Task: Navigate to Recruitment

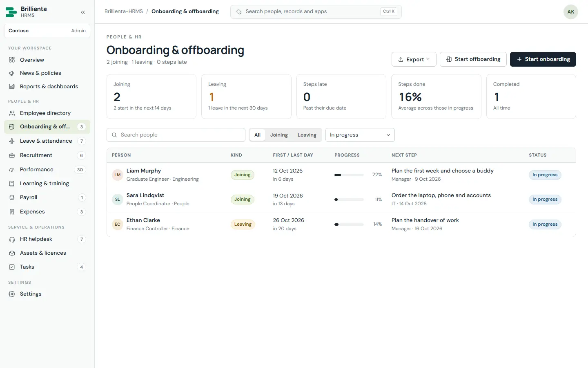Action: click(47, 155)
